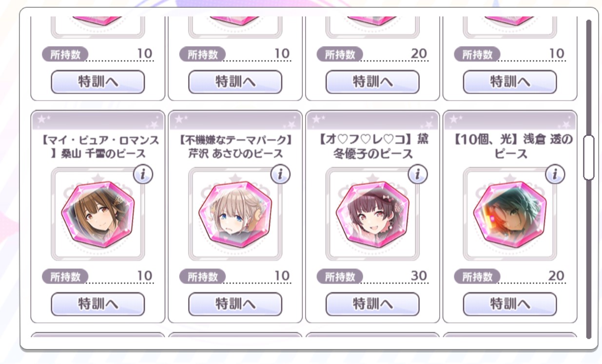Select 浅倉 透 pink gem piece icon
Viewport: 602px width, 364px height.
pos(510,214)
